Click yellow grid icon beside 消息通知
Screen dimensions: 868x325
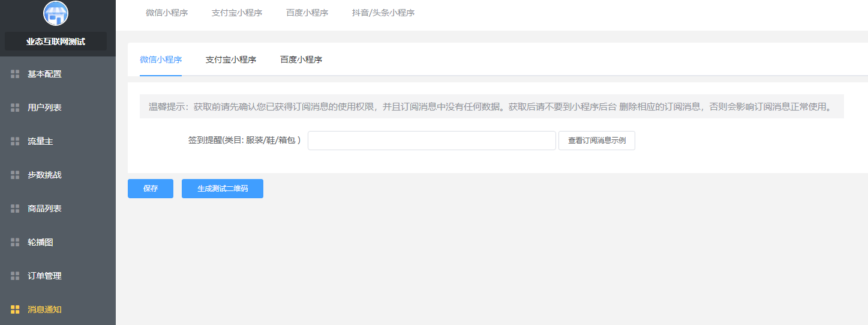tap(16, 310)
